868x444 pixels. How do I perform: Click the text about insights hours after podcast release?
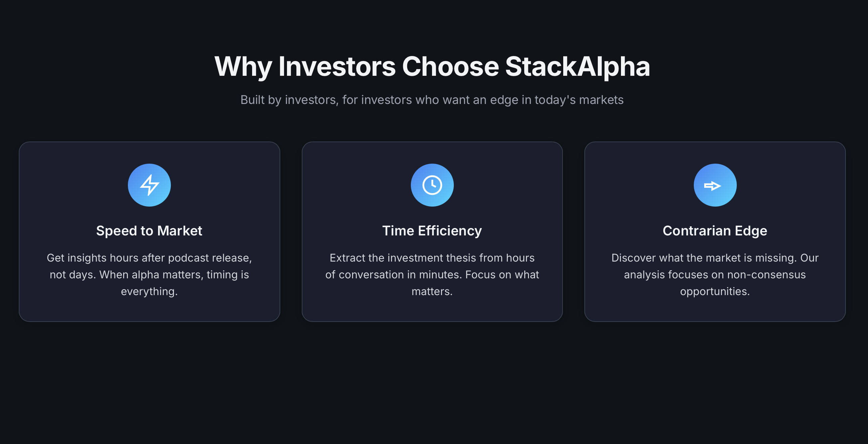point(149,274)
